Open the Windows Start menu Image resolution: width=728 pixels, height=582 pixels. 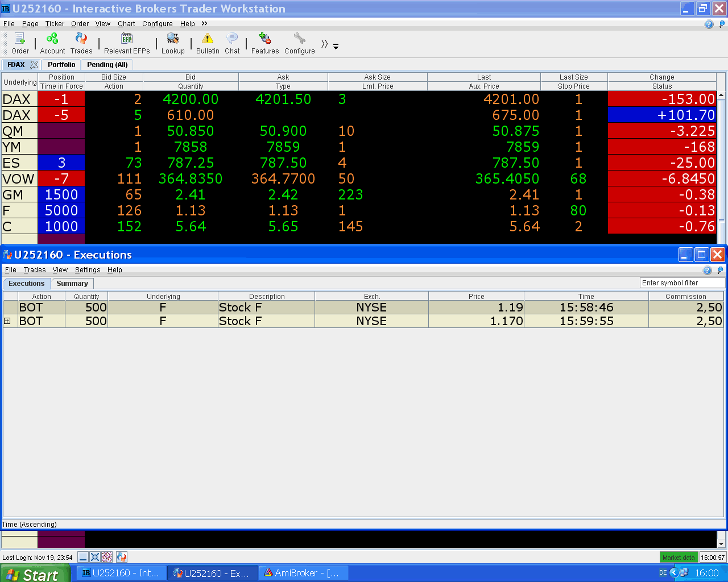click(35, 573)
